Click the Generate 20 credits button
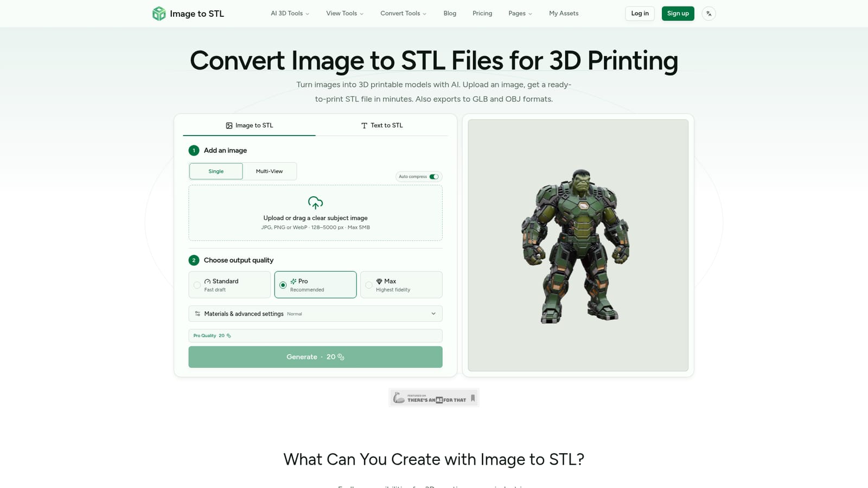Viewport: 868px width, 488px height. [x=315, y=357]
